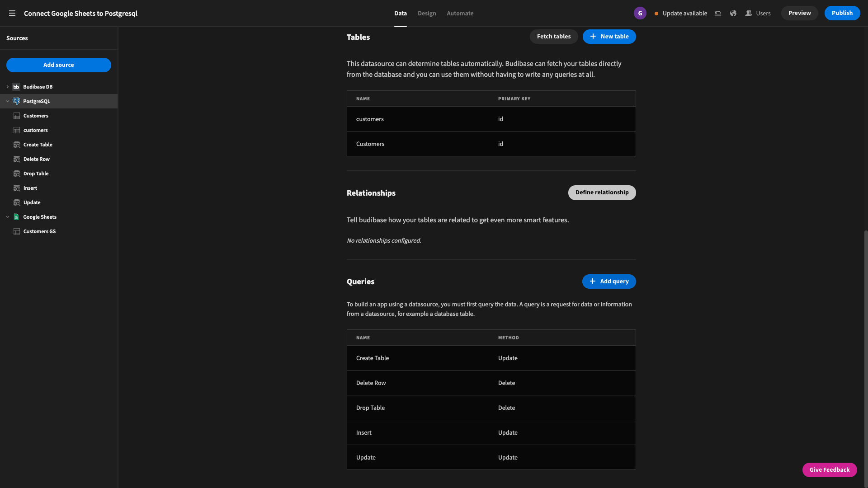Click the Users icon in header
The height and width of the screenshot is (488, 868).
(x=748, y=13)
